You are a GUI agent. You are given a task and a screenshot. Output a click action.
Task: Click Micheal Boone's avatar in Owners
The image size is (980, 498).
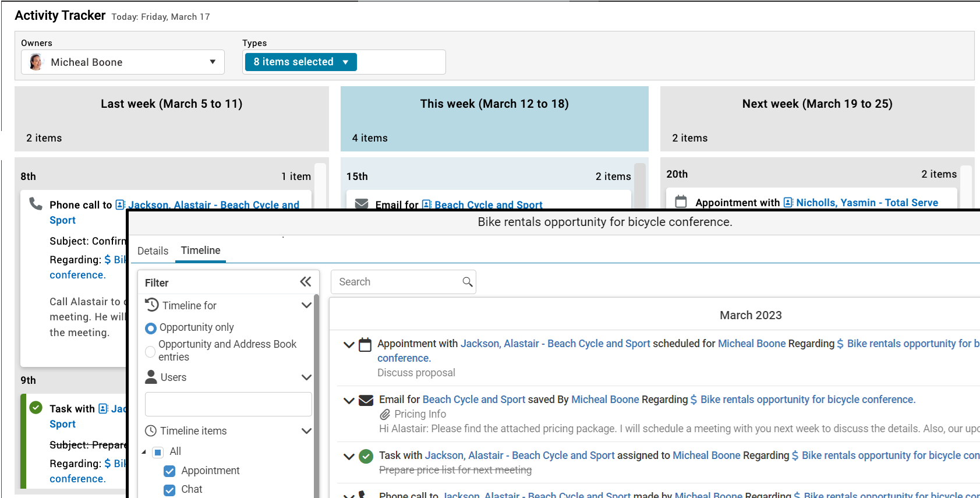pos(36,62)
